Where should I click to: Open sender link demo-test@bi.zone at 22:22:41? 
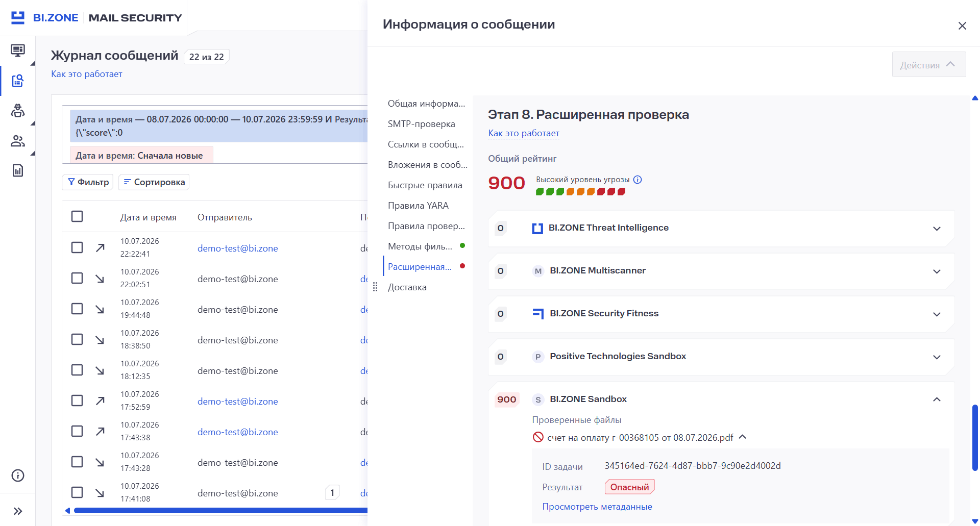pyautogui.click(x=238, y=248)
